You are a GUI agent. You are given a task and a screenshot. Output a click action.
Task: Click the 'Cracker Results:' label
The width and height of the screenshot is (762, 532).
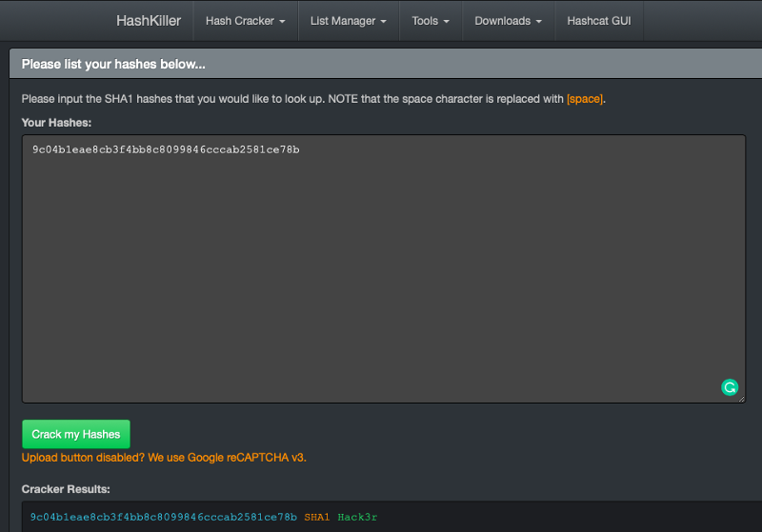tap(66, 489)
